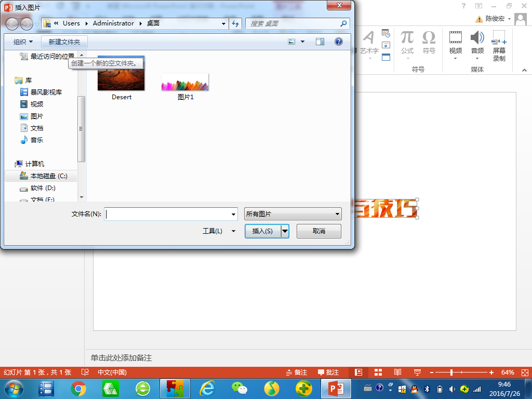Image resolution: width=532 pixels, height=399 pixels.
Task: Click 新建文件夹 new folder button
Action: coord(64,42)
